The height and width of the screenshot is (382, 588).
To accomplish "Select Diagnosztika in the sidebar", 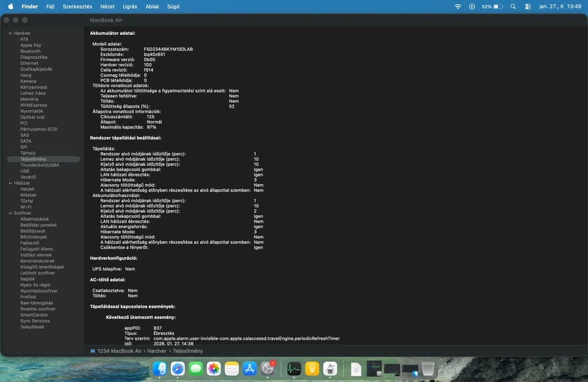I will pyautogui.click(x=34, y=58).
